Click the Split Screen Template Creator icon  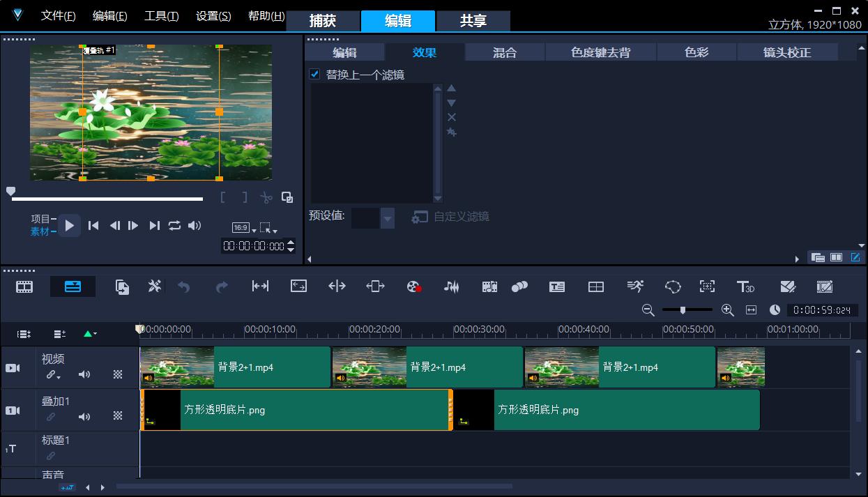point(788,286)
